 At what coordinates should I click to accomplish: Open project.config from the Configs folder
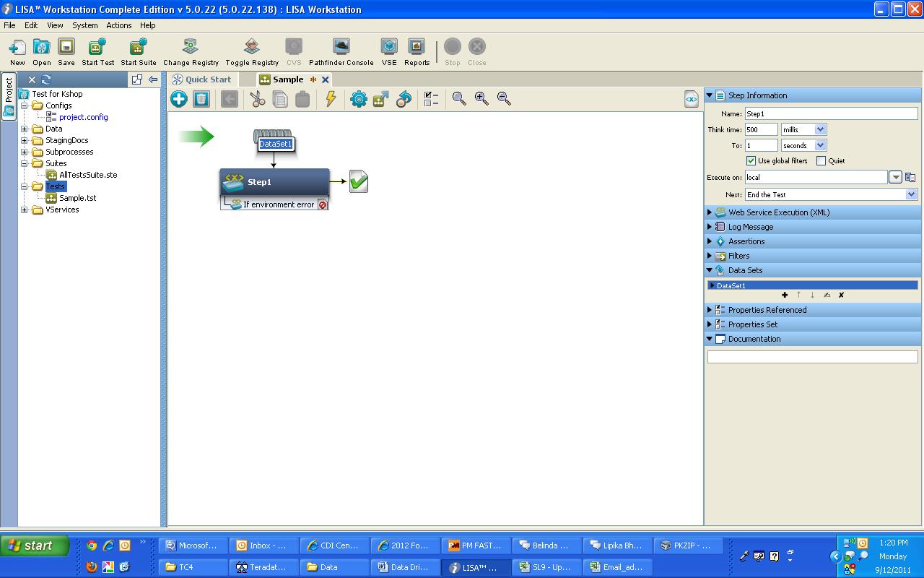click(82, 117)
